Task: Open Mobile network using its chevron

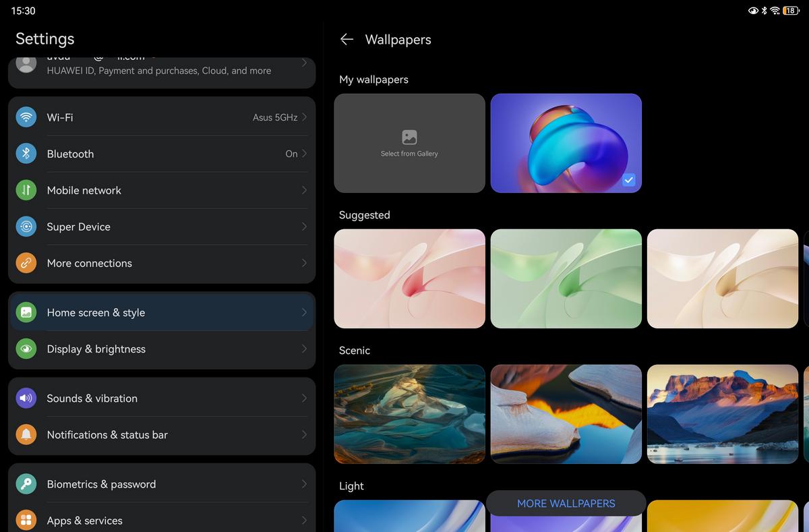Action: 304,190
